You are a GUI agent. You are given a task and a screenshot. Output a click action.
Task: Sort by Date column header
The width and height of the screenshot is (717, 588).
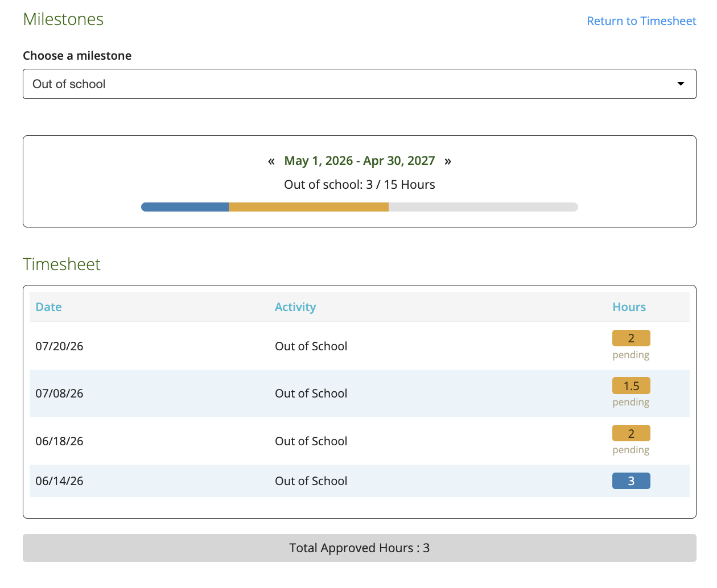tap(48, 307)
